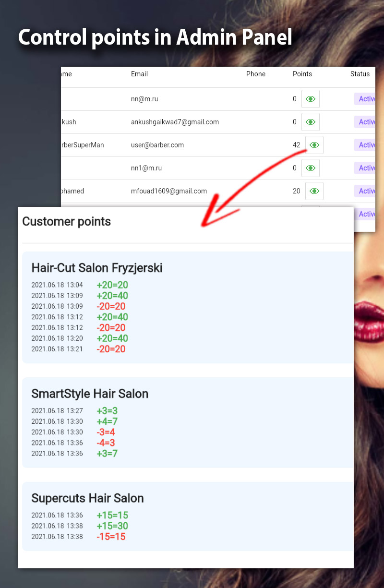This screenshot has height=588, width=384.
Task: Click Active badge in nn1@m.ru row
Action: pyautogui.click(x=365, y=168)
